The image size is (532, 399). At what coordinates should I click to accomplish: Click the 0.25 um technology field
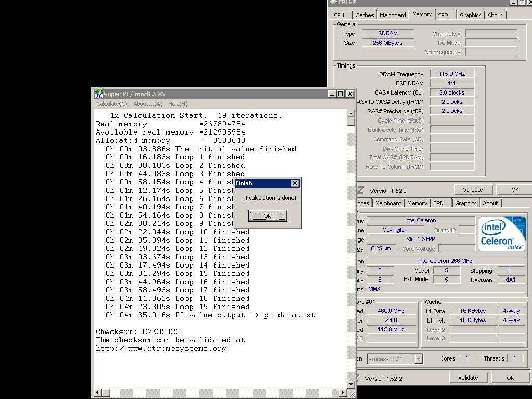pyautogui.click(x=381, y=249)
